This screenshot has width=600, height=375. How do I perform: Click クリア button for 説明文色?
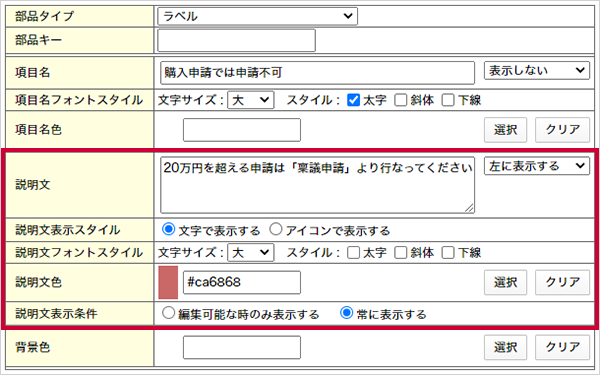[x=562, y=282]
